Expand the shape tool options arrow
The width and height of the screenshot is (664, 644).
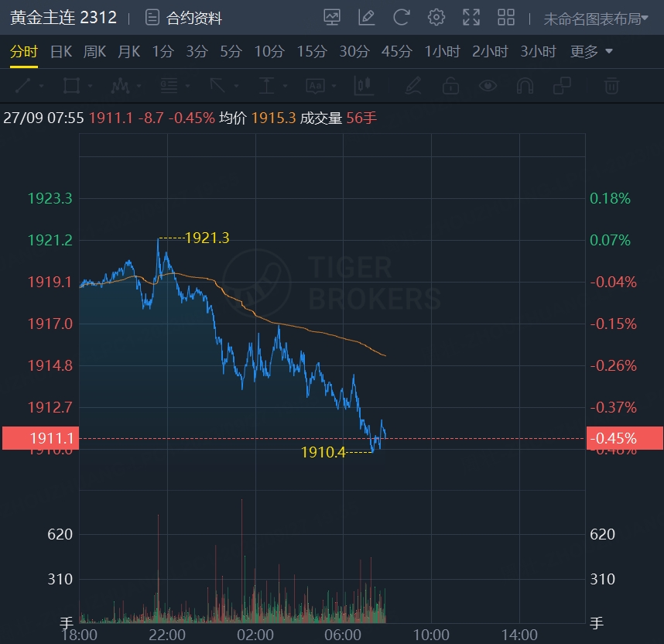(x=91, y=86)
